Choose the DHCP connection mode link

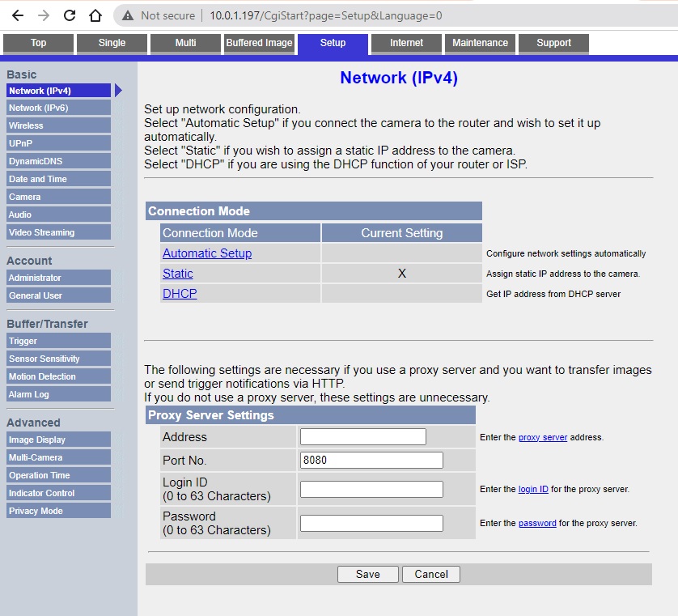[180, 294]
